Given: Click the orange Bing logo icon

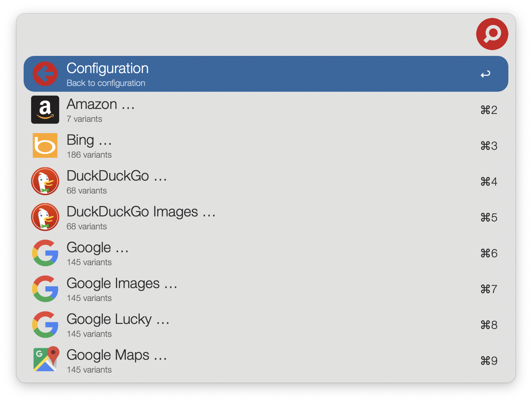Looking at the screenshot, I should tap(45, 145).
